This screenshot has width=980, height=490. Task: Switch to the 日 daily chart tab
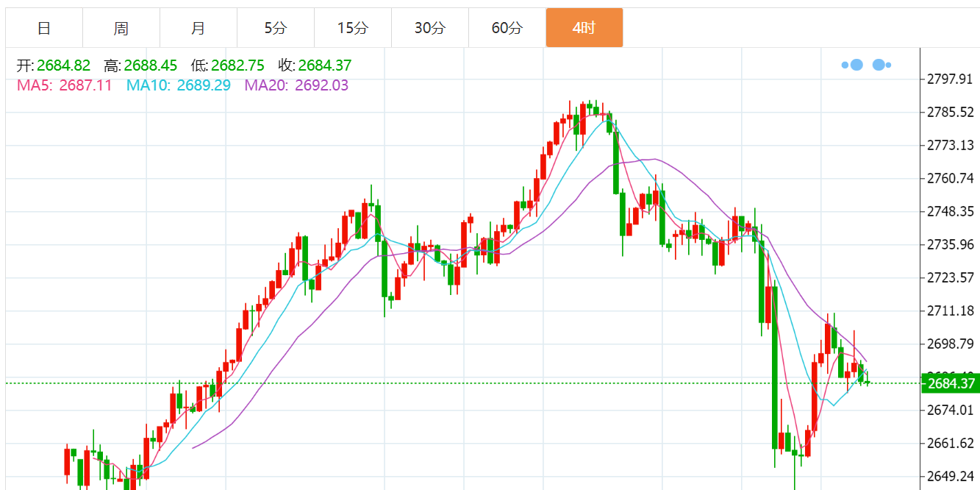point(44,28)
